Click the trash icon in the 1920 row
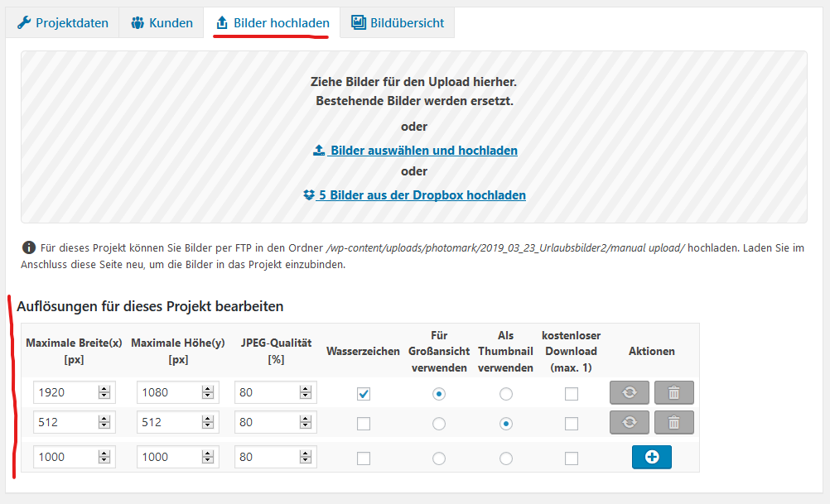This screenshot has height=504, width=830. (x=673, y=392)
